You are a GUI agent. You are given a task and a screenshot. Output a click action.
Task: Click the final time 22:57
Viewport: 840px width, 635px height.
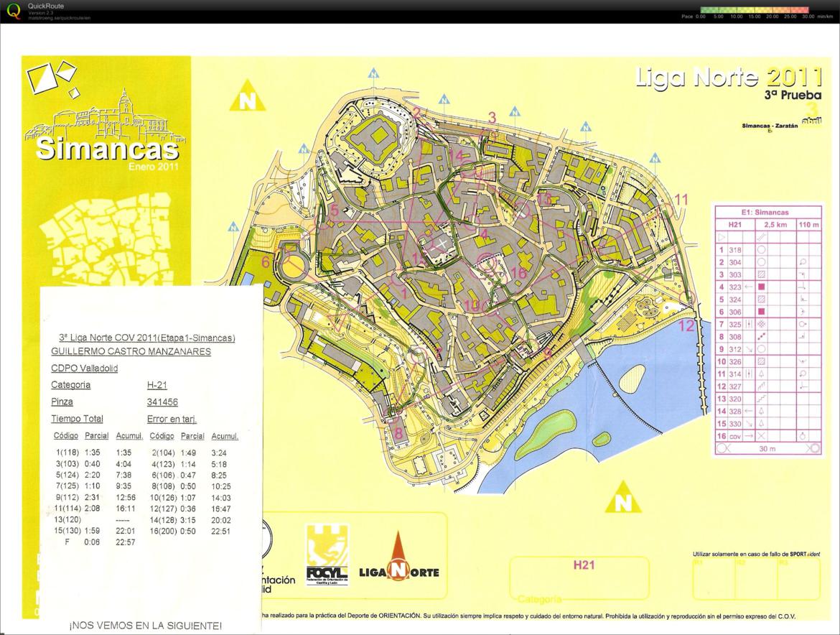pyautogui.click(x=126, y=542)
